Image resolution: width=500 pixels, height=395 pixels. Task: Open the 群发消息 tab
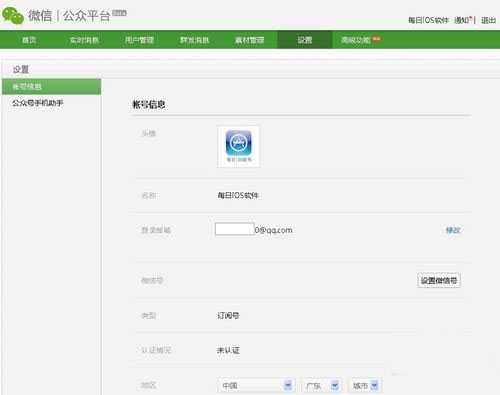pyautogui.click(x=194, y=40)
